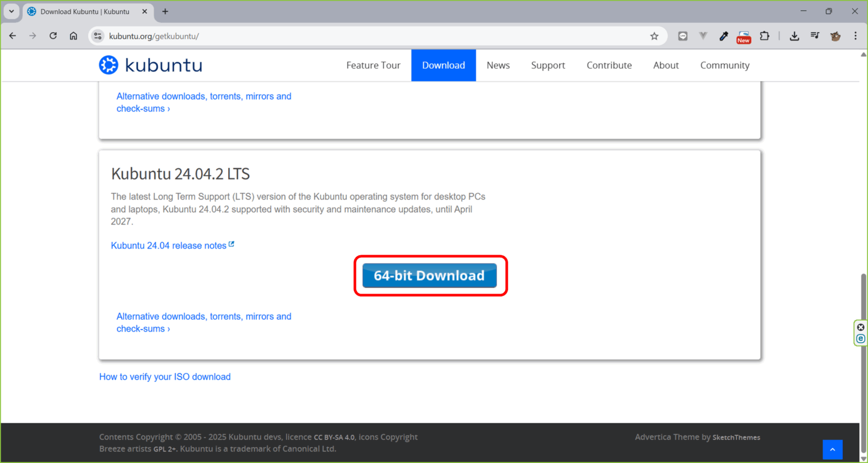Open the LINE extension icon
Image resolution: width=868 pixels, height=463 pixels.
click(682, 36)
